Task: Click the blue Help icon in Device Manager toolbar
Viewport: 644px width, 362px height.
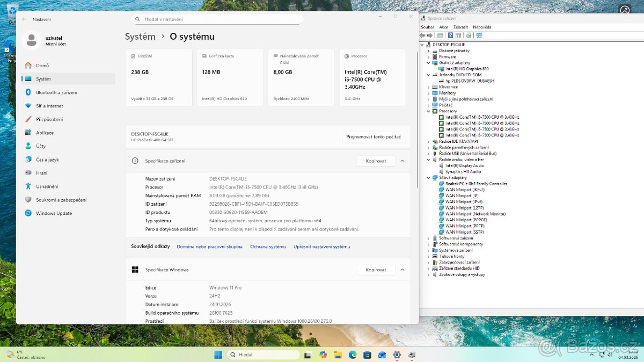Action: point(451,35)
